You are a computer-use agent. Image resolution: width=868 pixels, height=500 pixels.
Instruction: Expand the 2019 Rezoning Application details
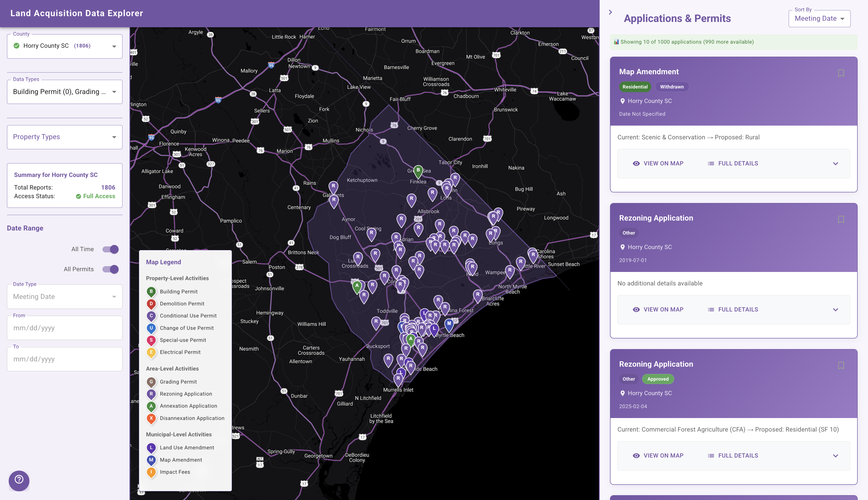tap(836, 309)
